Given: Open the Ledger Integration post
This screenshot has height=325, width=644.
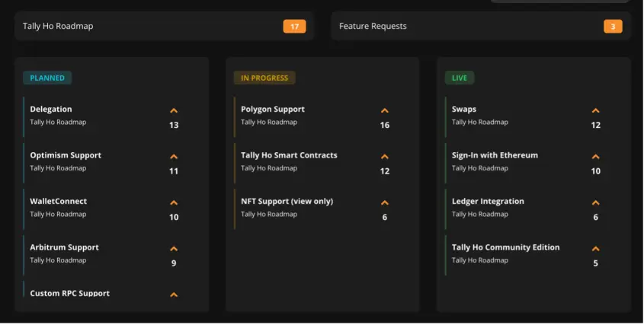Looking at the screenshot, I should (488, 201).
